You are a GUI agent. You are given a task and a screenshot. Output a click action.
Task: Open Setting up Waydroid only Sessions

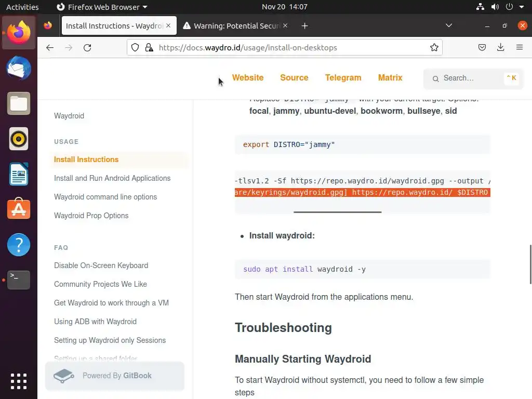[x=110, y=340]
